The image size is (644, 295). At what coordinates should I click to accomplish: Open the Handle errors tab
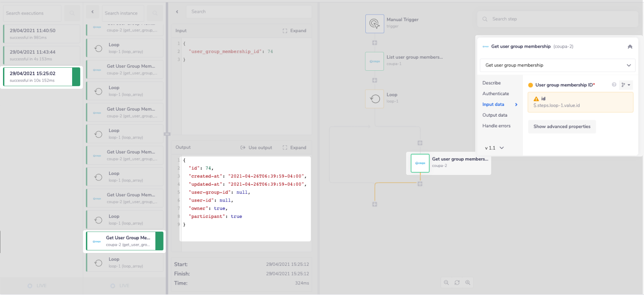tap(496, 126)
